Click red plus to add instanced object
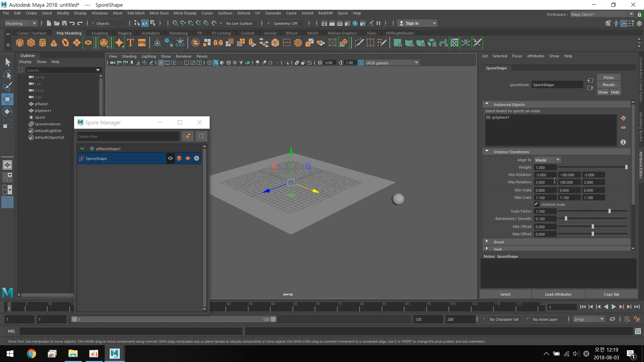The width and height of the screenshot is (644, 362). pyautogui.click(x=623, y=118)
